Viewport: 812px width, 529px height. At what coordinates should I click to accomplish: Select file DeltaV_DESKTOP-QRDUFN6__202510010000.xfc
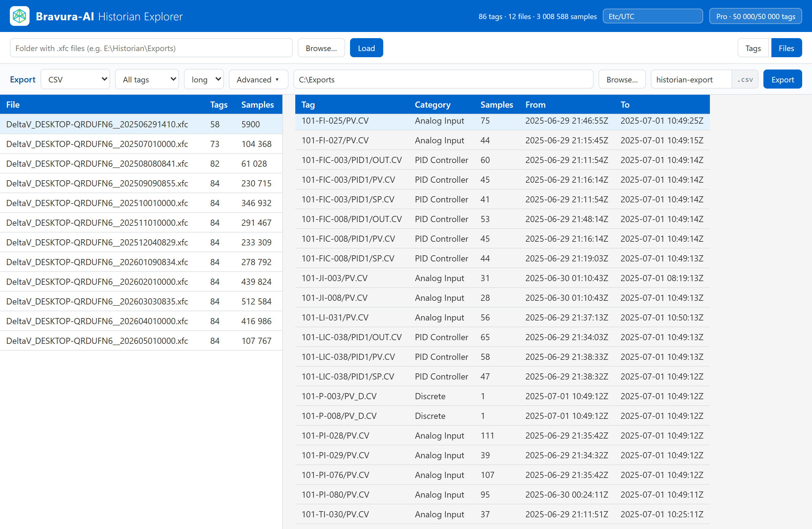[141, 203]
